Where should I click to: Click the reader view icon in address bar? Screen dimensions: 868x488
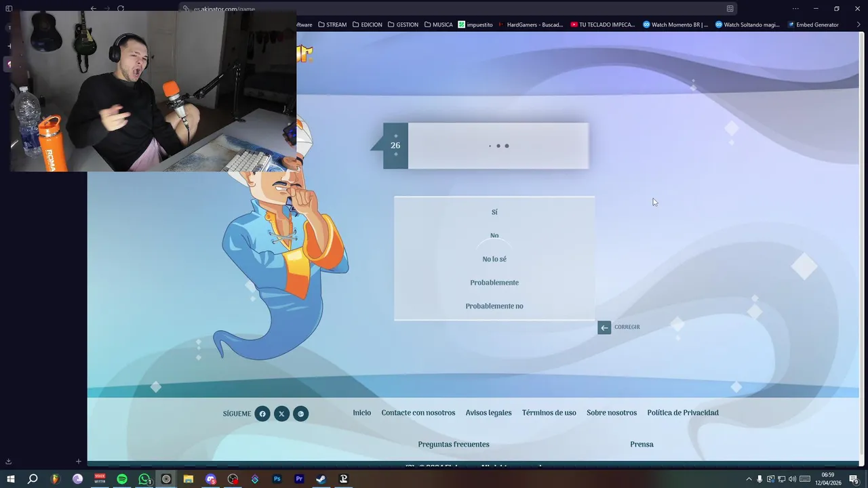(730, 9)
